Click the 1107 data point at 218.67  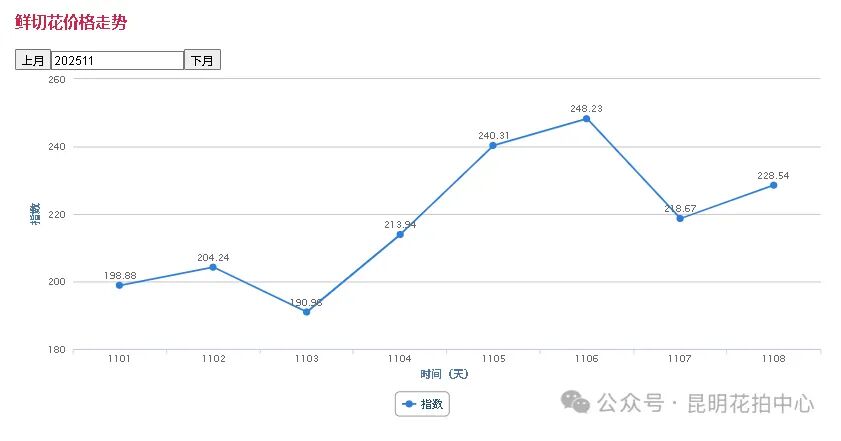pyautogui.click(x=680, y=218)
